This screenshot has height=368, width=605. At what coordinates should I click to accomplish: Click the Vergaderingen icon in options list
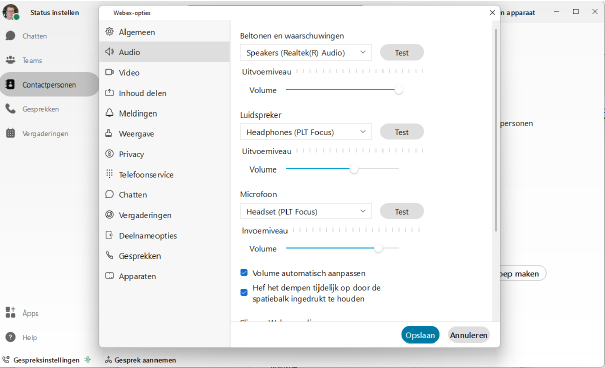[x=110, y=214]
